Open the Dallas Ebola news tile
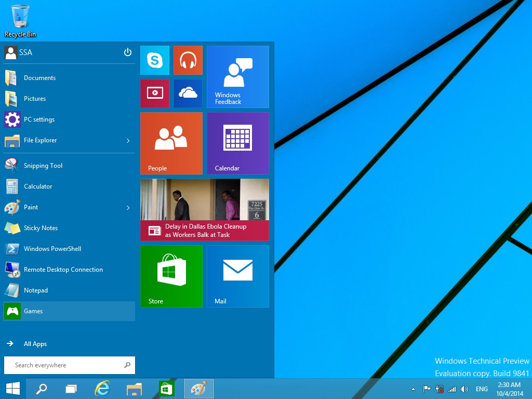 [205, 210]
